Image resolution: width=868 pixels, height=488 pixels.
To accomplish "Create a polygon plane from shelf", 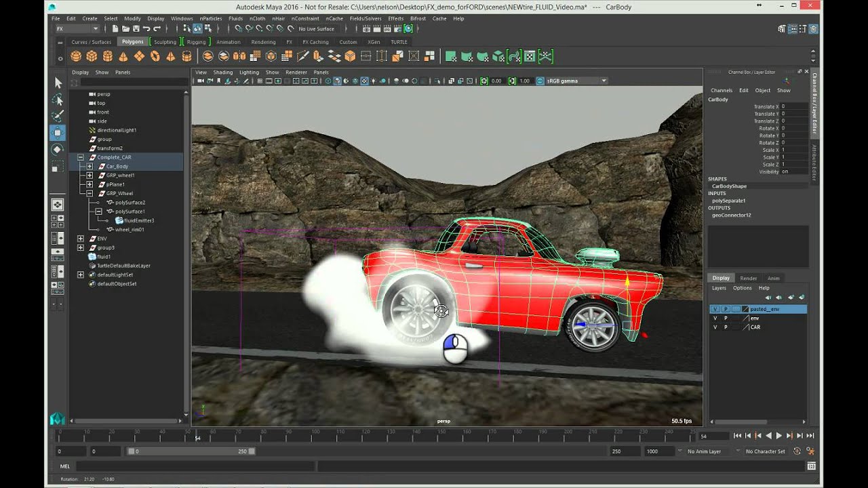I will point(138,56).
